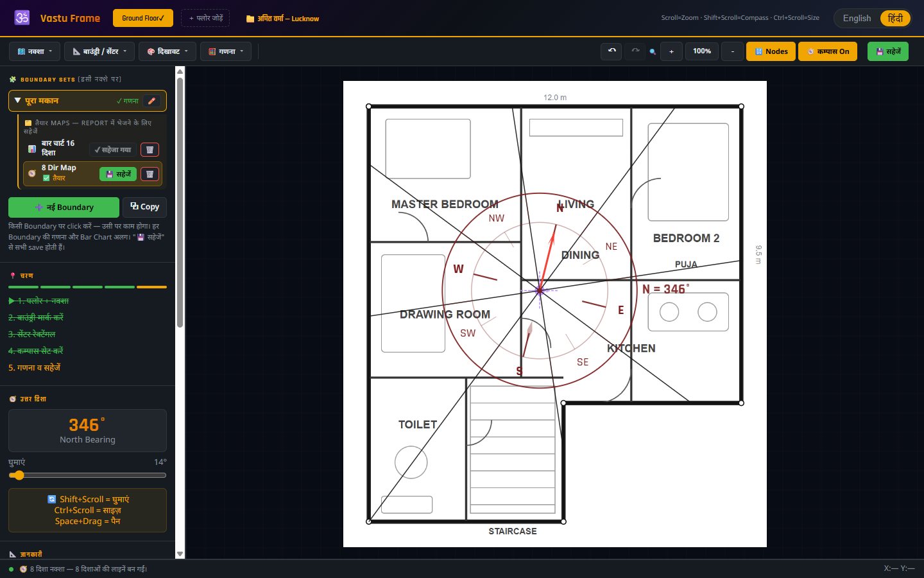Click the pencil edit icon for पूरा मकान

(x=152, y=101)
